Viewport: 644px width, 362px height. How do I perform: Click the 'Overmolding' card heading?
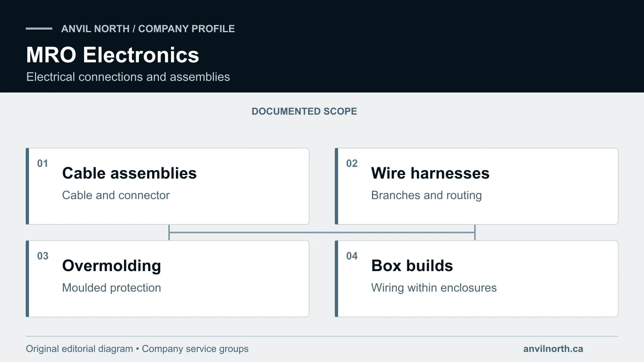point(111,266)
